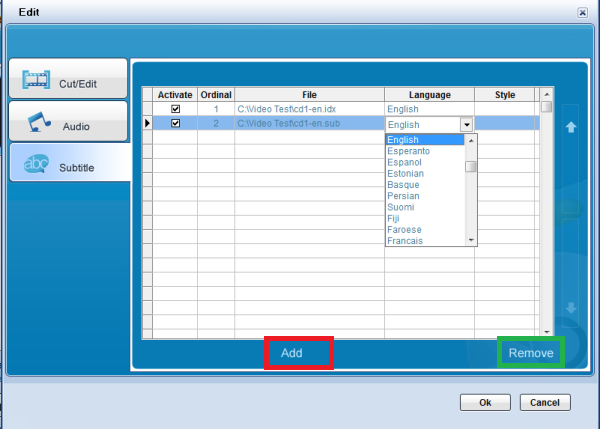Screen dimensions: 600x429
Task: Click the Language column header
Action: click(429, 95)
